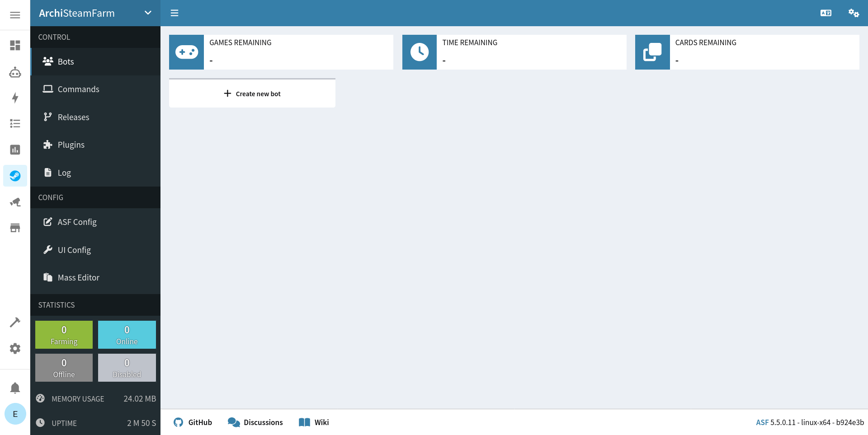Click the CARDS REMAINING label
This screenshot has height=435, width=868.
coord(706,42)
